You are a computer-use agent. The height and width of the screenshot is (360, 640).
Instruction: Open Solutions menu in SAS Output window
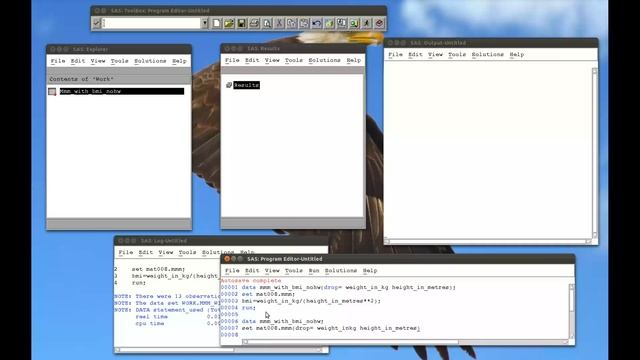(x=488, y=54)
